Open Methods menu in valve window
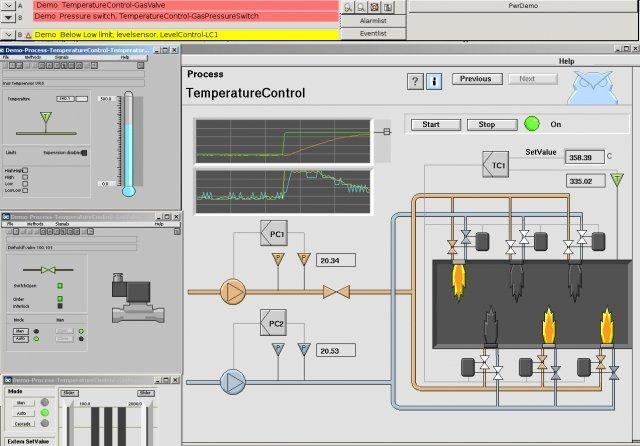The height and width of the screenshot is (446, 640). coord(35,224)
